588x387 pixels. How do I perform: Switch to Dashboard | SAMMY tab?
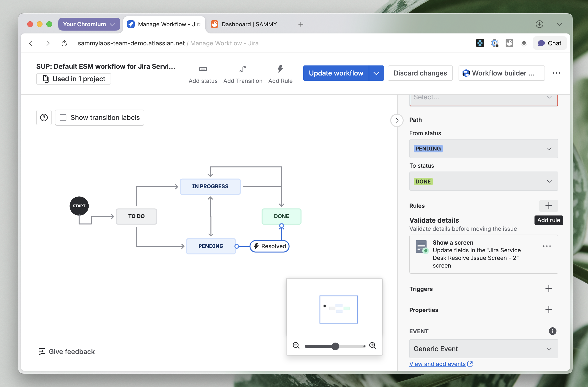point(249,24)
